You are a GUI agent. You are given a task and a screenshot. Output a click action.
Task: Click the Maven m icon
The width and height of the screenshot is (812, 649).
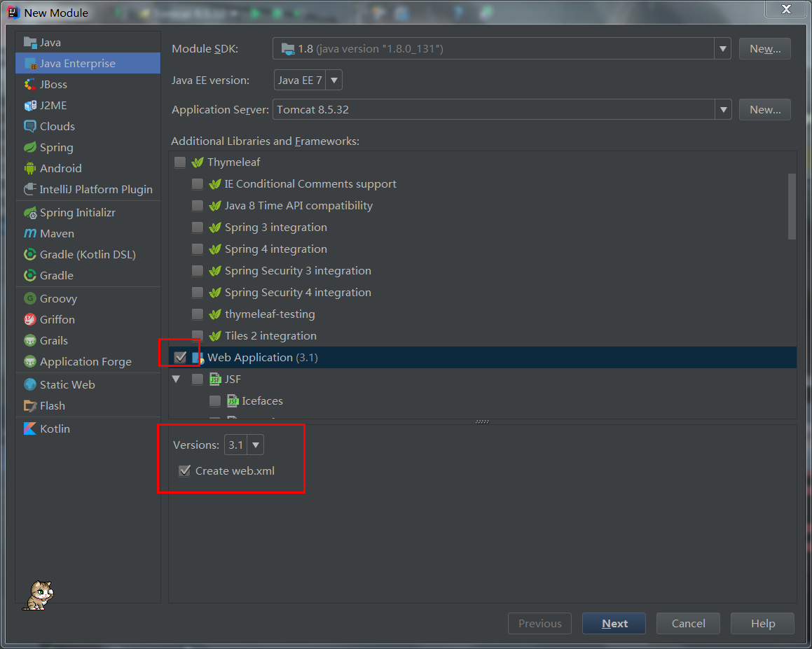pyautogui.click(x=30, y=234)
